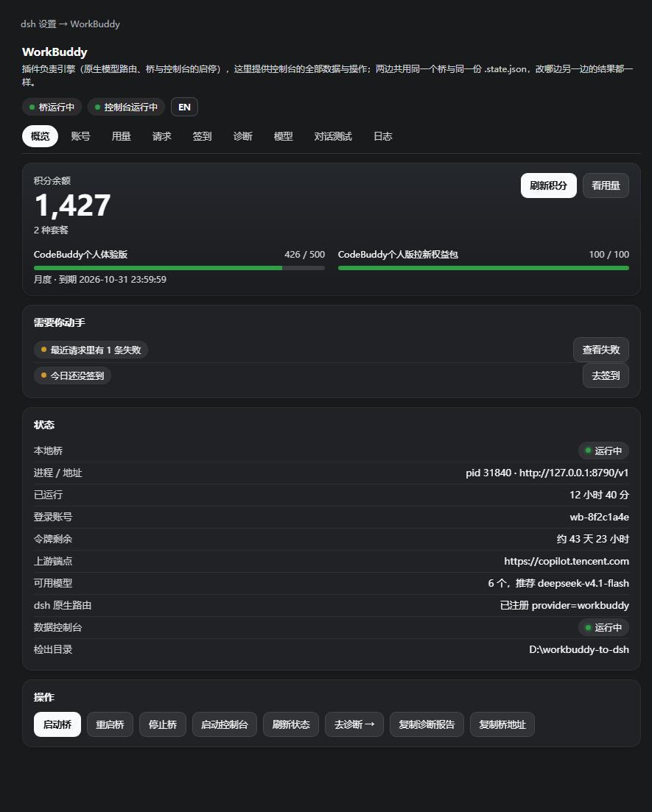This screenshot has width=652, height=812.
Task: Click the 100 / 100 quota value
Action: [x=609, y=254]
